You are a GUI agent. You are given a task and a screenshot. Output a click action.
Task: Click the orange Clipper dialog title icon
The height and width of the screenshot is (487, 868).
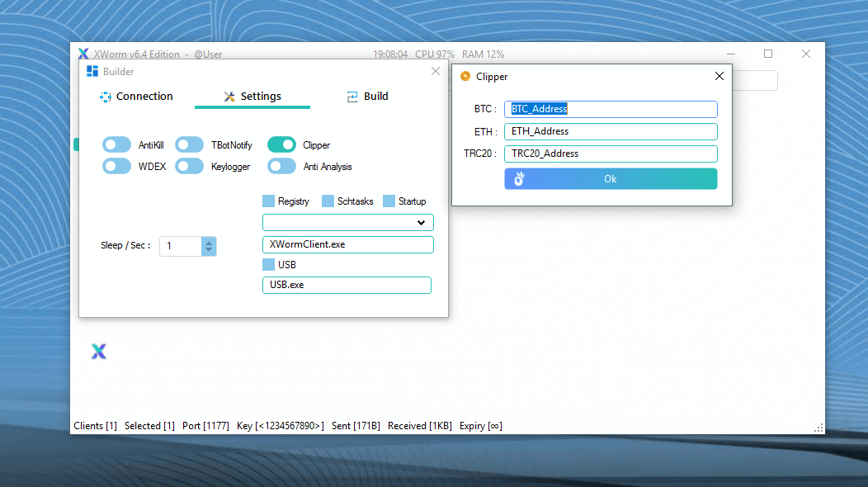(465, 77)
